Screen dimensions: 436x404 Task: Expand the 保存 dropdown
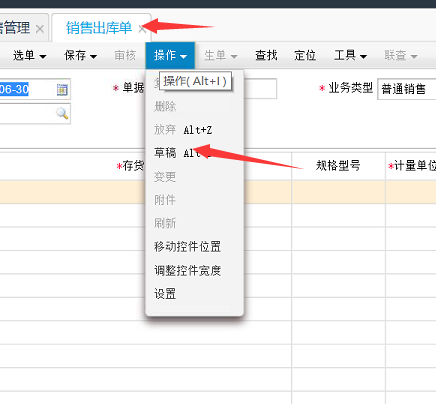[80, 55]
